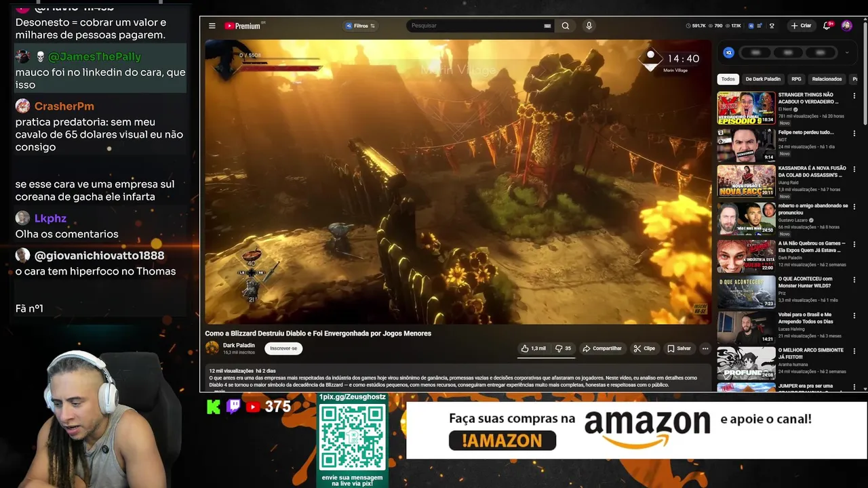Open A IA Não Quebrou os Games title
The height and width of the screenshot is (488, 868).
812,247
